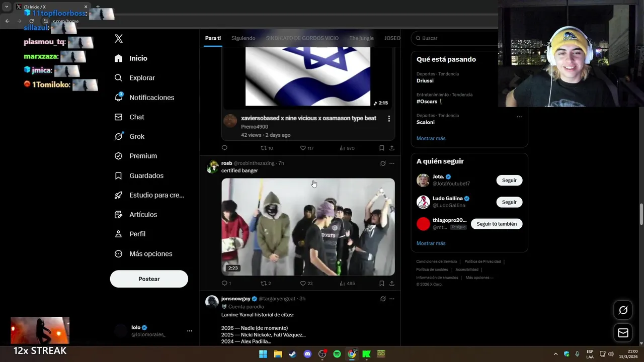Reload the page in browser

31,21
